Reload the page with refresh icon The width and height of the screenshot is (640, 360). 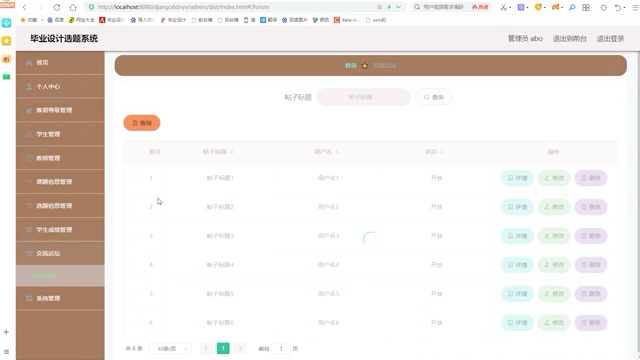[57, 7]
